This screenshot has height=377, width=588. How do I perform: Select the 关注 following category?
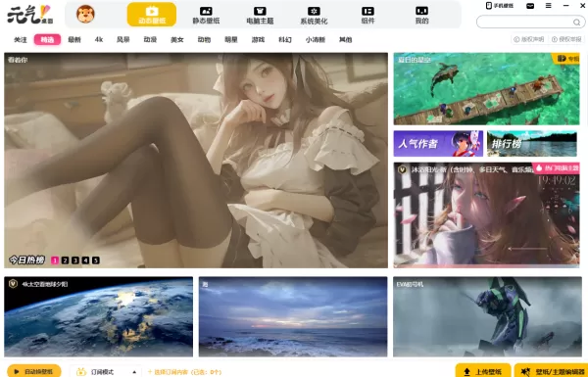[x=21, y=40]
